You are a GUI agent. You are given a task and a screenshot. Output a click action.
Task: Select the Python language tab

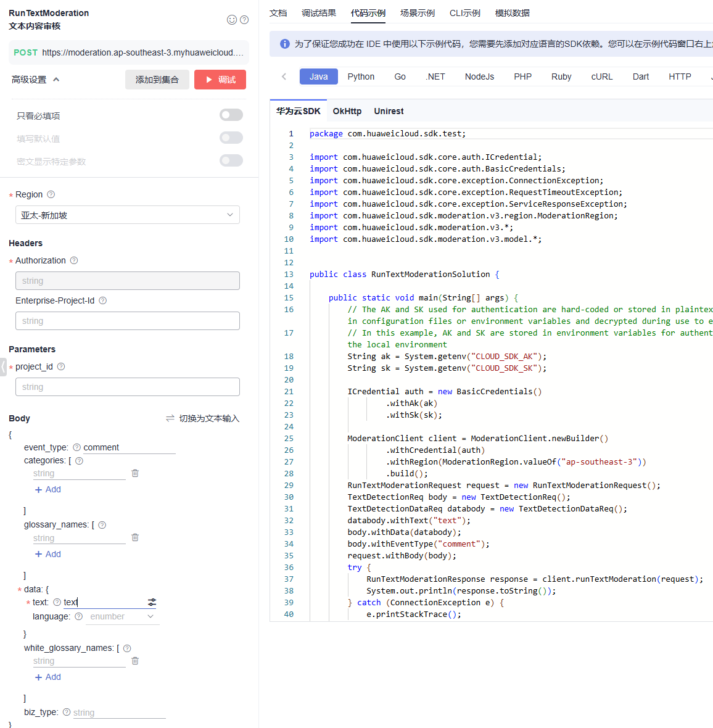point(361,77)
